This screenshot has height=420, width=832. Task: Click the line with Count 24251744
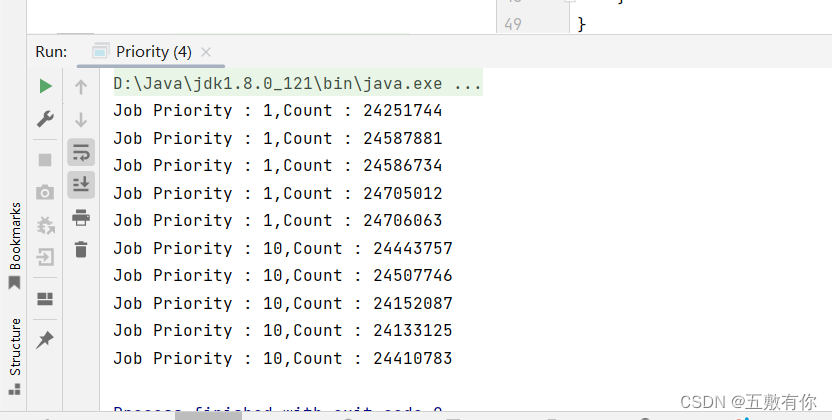click(278, 110)
